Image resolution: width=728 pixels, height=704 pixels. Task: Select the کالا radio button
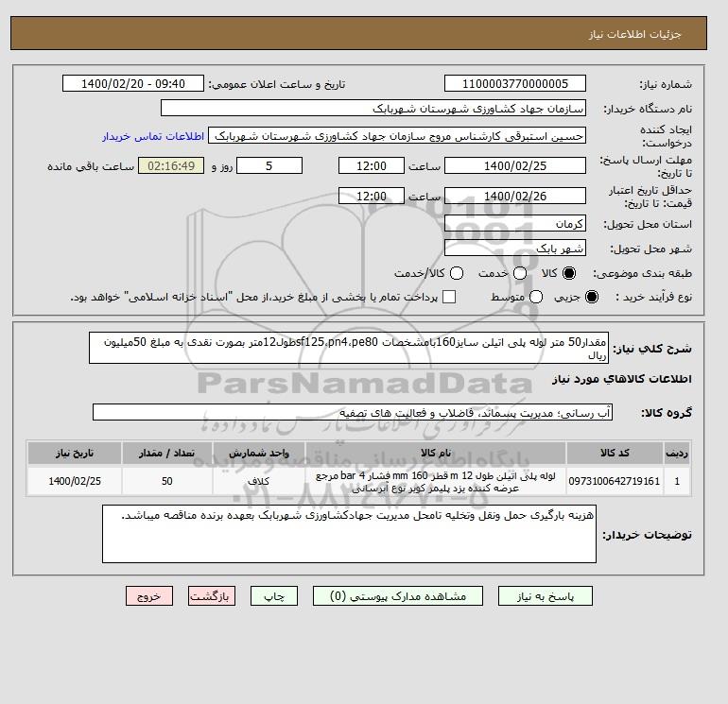pyautogui.click(x=569, y=273)
